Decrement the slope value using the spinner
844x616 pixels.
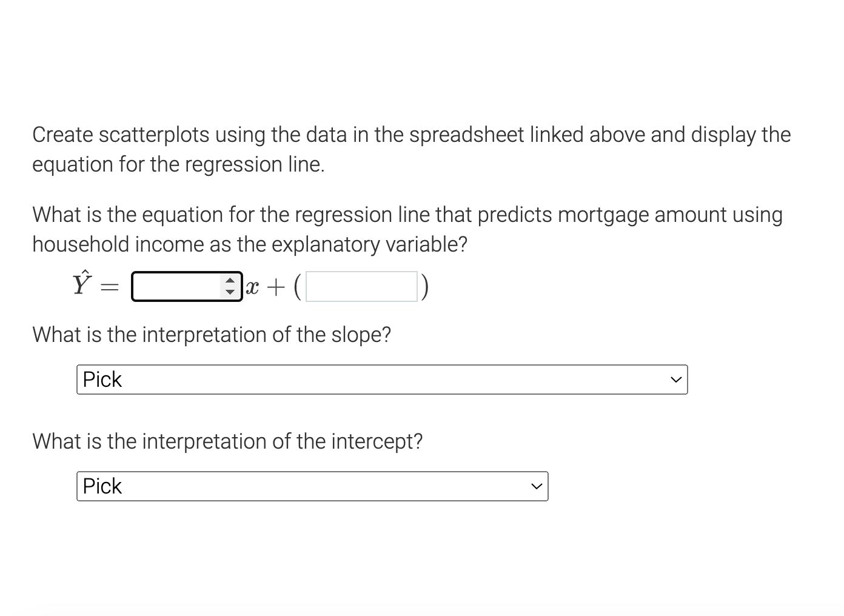click(231, 292)
